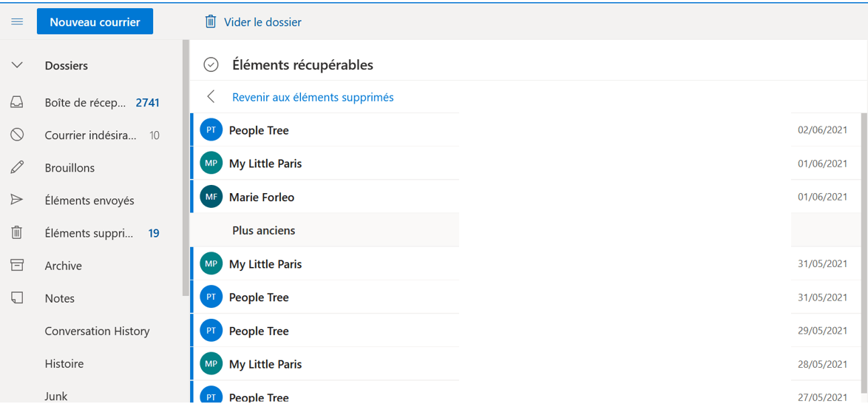The width and height of the screenshot is (868, 404).
Task: Click the message list vertical scrollbar
Action: click(x=864, y=255)
